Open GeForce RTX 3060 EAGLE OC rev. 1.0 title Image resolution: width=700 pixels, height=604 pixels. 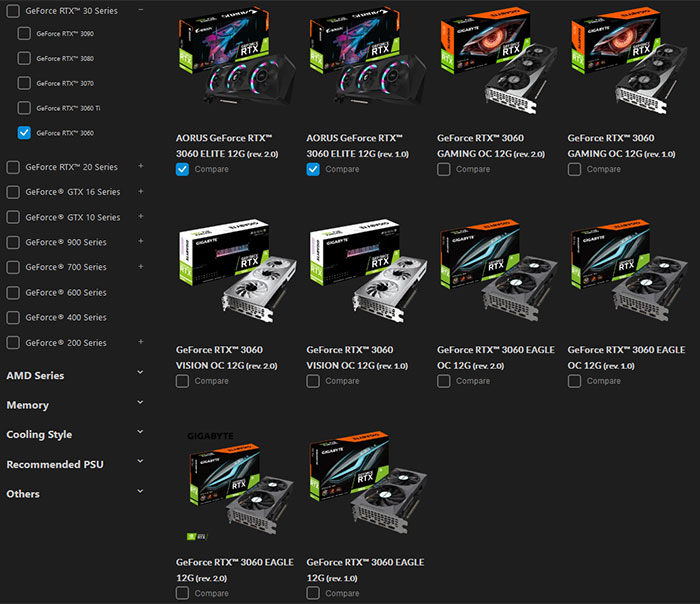click(x=627, y=358)
